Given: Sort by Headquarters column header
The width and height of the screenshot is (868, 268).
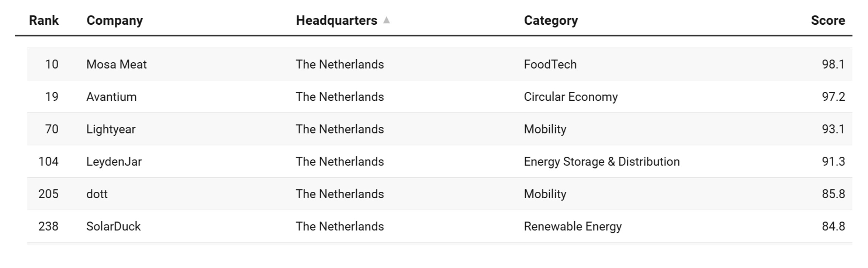Looking at the screenshot, I should point(336,20).
